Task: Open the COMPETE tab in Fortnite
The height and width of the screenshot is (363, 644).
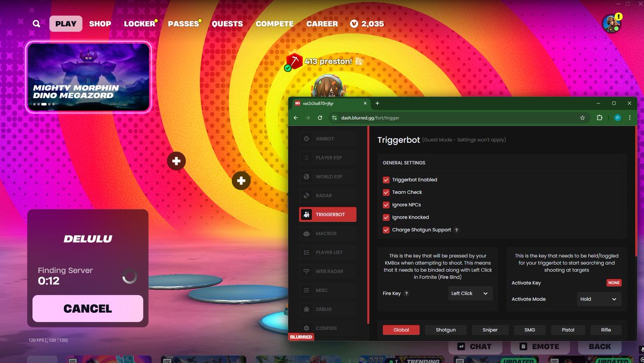Action: pyautogui.click(x=274, y=24)
